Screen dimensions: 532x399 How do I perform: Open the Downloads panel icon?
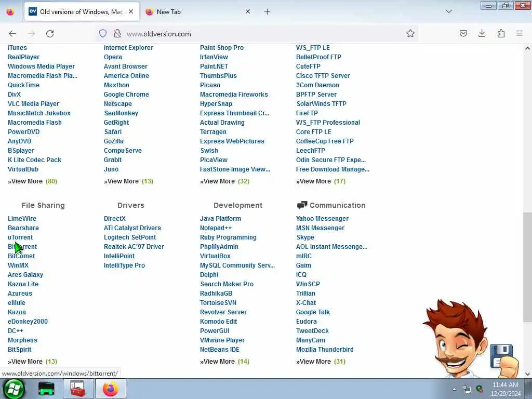[482, 33]
